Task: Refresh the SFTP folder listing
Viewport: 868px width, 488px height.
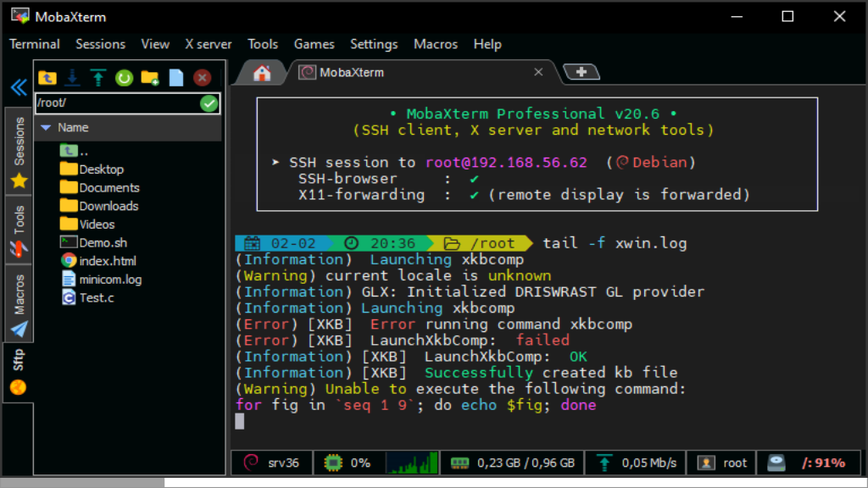Action: (124, 78)
